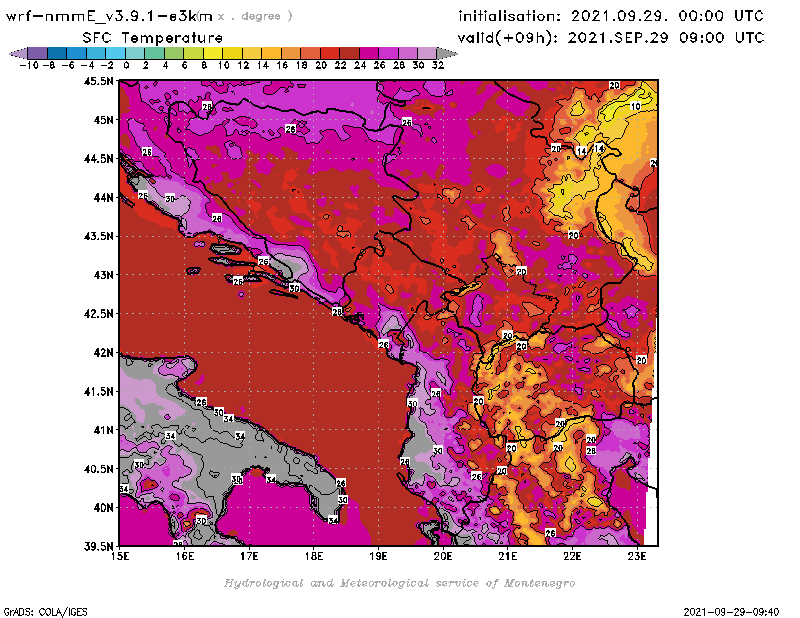Click the '43.5N' latitude label
Screen dimensions: 800x618
(98, 236)
